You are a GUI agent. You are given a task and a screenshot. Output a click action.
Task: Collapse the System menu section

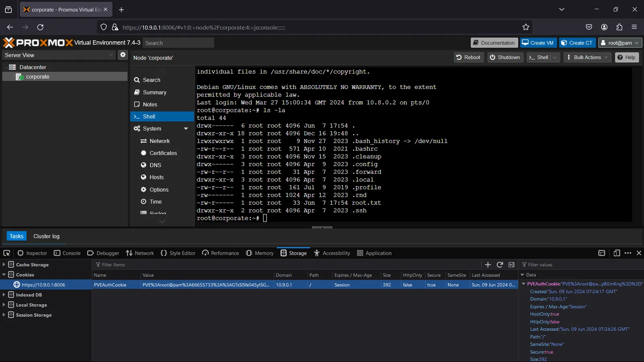point(186,129)
